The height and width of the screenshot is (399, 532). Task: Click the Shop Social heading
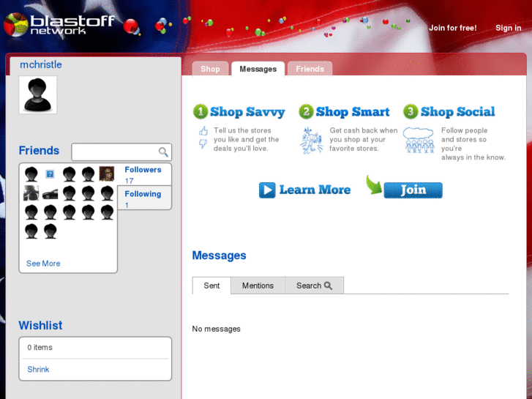coord(457,112)
